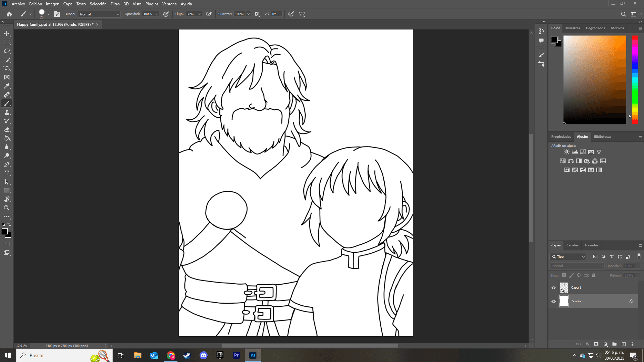Toggle brush pressure for opacity in options bar
The height and width of the screenshot is (362, 644).
pyautogui.click(x=166, y=14)
